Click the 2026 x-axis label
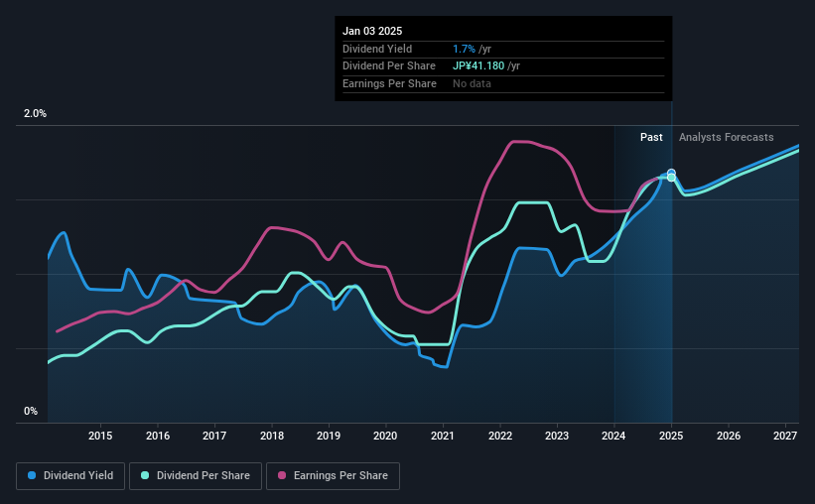The height and width of the screenshot is (504, 815). tap(729, 436)
